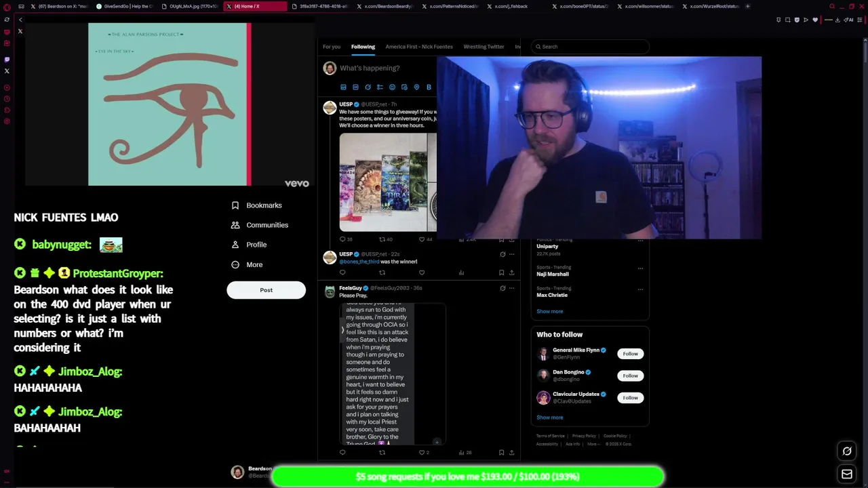868x488 pixels.
Task: Like the UESP giveaway post with 44 likes
Action: click(422, 239)
